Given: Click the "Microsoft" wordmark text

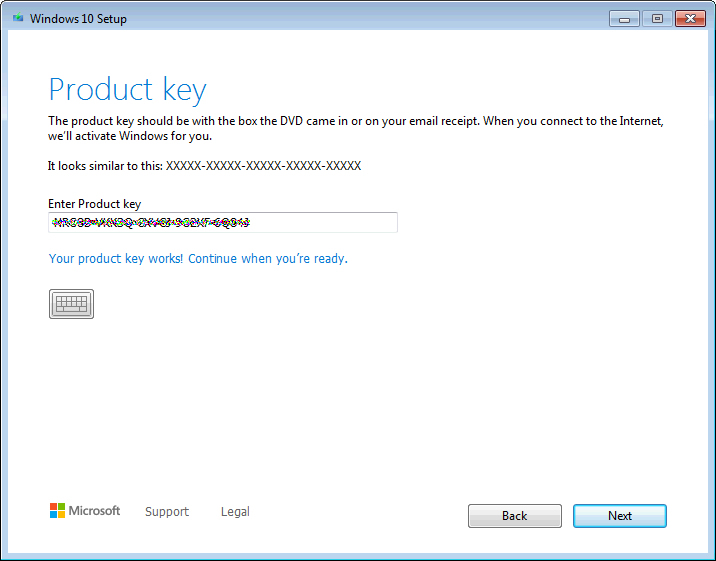Looking at the screenshot, I should click(x=94, y=511).
